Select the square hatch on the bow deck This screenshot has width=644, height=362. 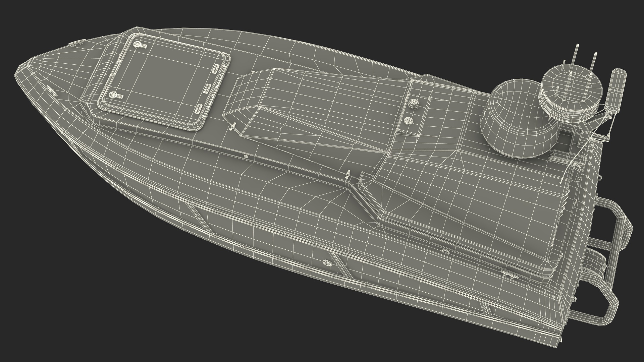[164, 81]
